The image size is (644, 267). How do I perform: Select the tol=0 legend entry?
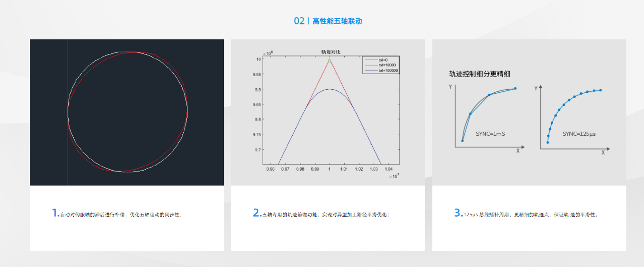pyautogui.click(x=384, y=60)
